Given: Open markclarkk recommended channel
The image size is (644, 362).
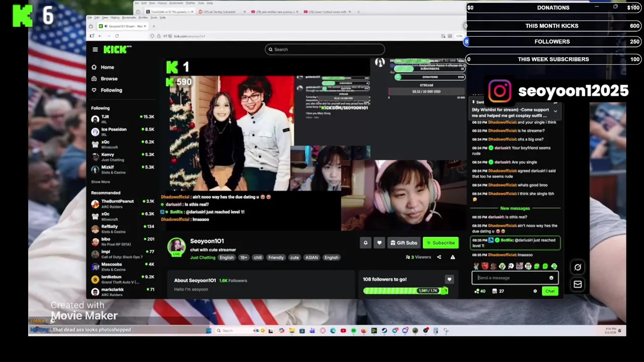Looking at the screenshot, I should pyautogui.click(x=123, y=291).
